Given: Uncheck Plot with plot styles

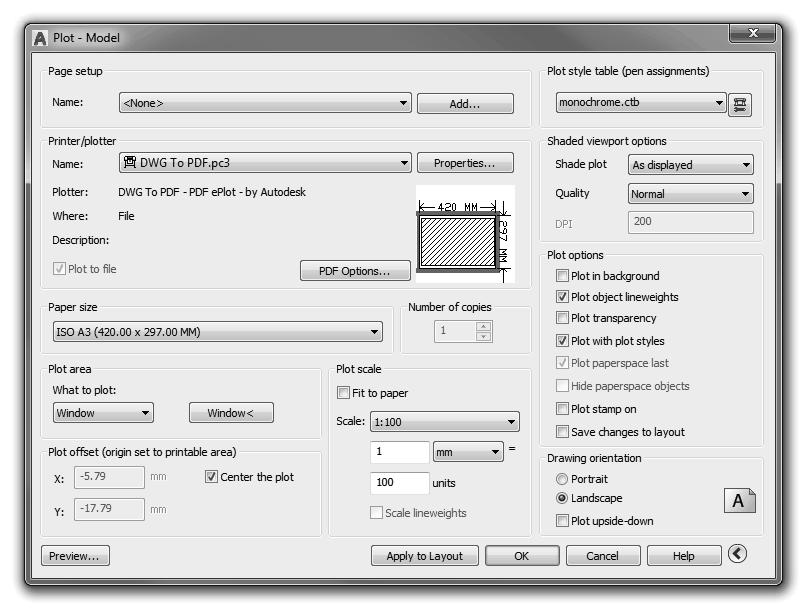Looking at the screenshot, I should coord(562,341).
